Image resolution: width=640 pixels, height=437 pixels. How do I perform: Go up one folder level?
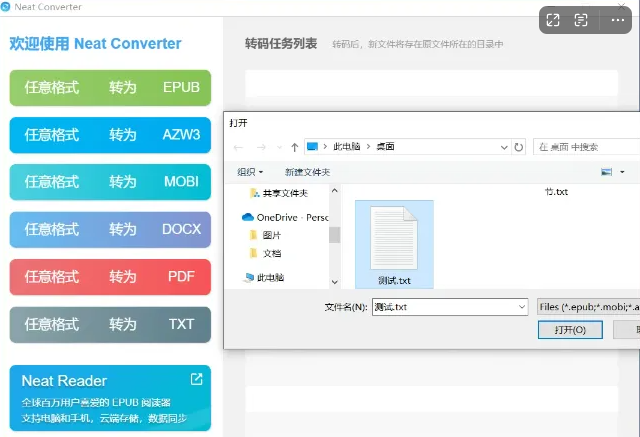click(x=294, y=147)
